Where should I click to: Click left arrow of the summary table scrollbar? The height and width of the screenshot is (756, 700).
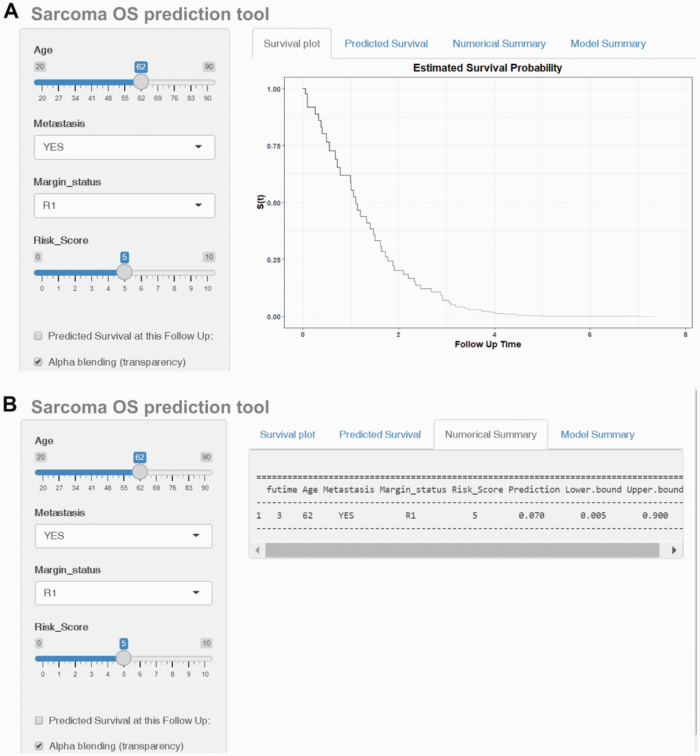pyautogui.click(x=258, y=550)
